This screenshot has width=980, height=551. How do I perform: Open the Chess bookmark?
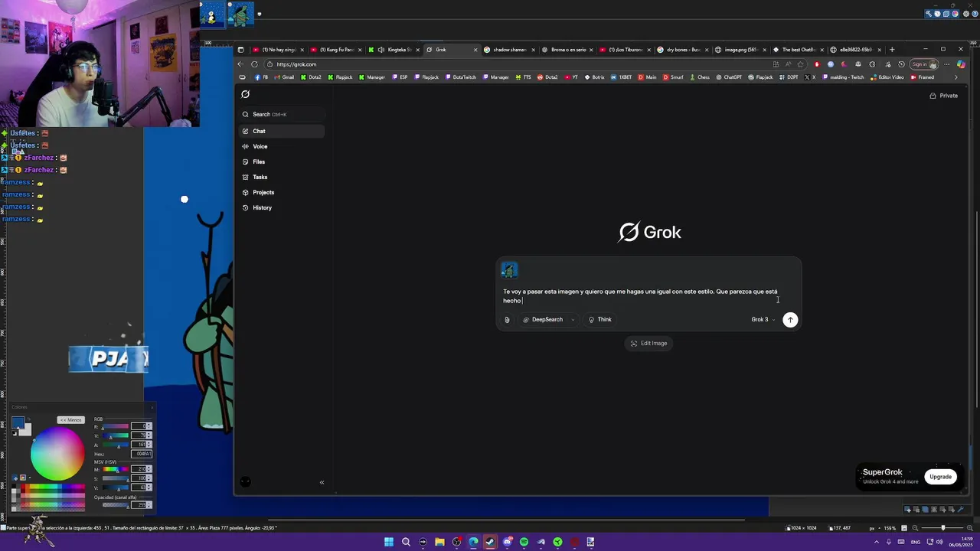699,77
